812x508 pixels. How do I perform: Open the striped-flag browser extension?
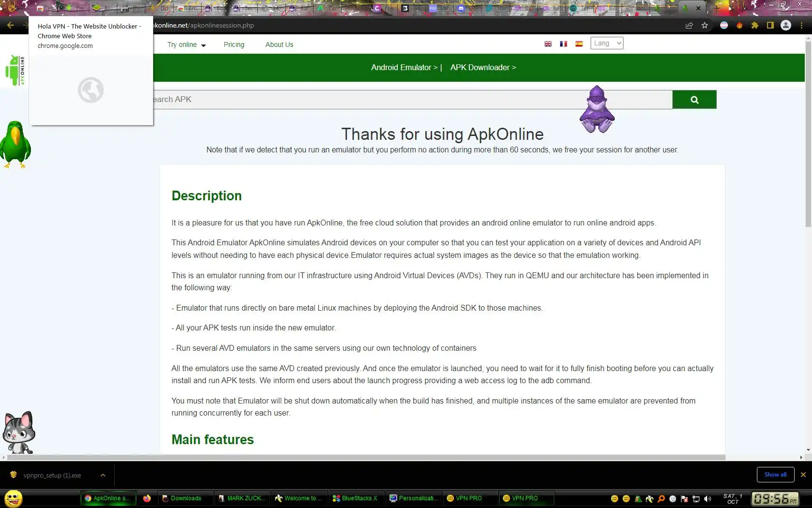pos(724,26)
